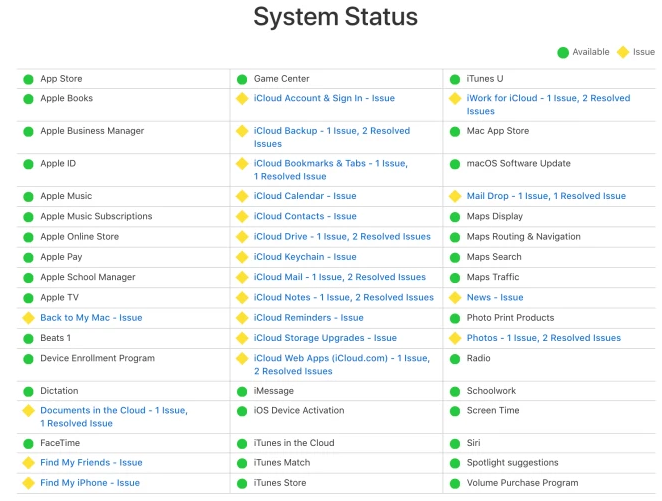This screenshot has height=501, width=662.
Task: Click the yellow diamond beside iCloud Drive
Action: 242,237
